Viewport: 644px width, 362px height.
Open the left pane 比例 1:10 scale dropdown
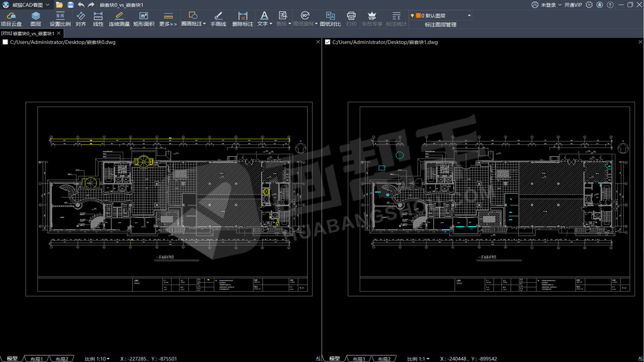point(97,359)
